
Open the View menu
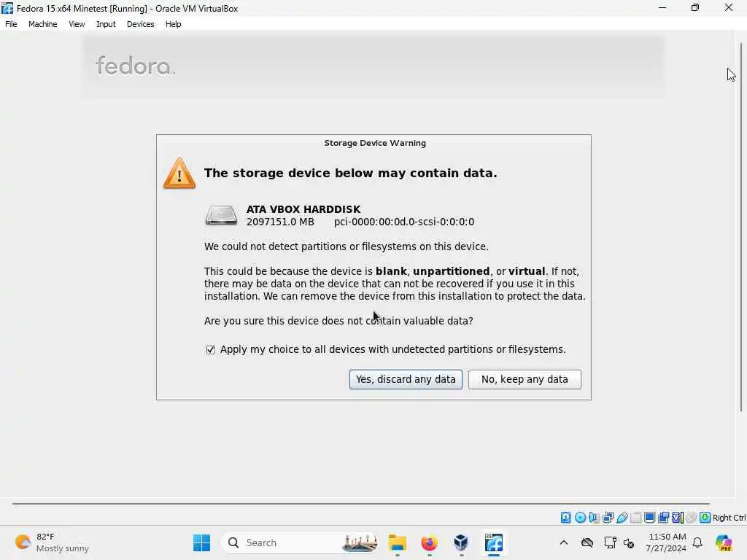pyautogui.click(x=77, y=24)
